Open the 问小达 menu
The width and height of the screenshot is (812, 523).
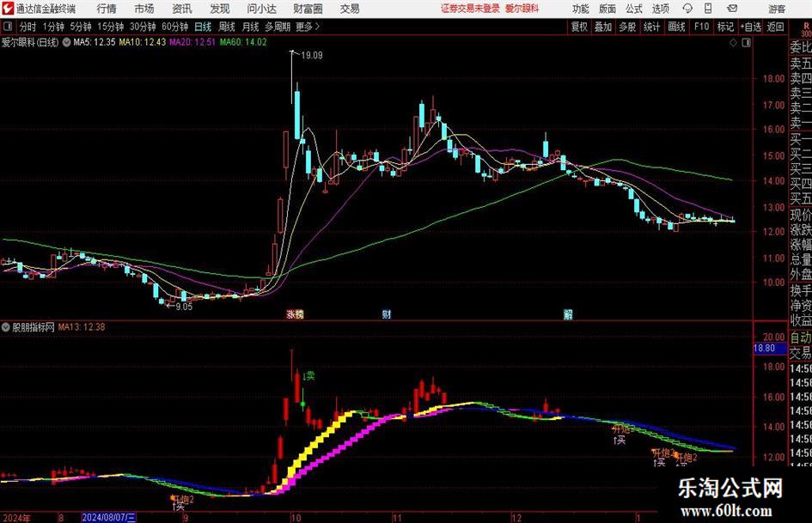[x=261, y=9]
